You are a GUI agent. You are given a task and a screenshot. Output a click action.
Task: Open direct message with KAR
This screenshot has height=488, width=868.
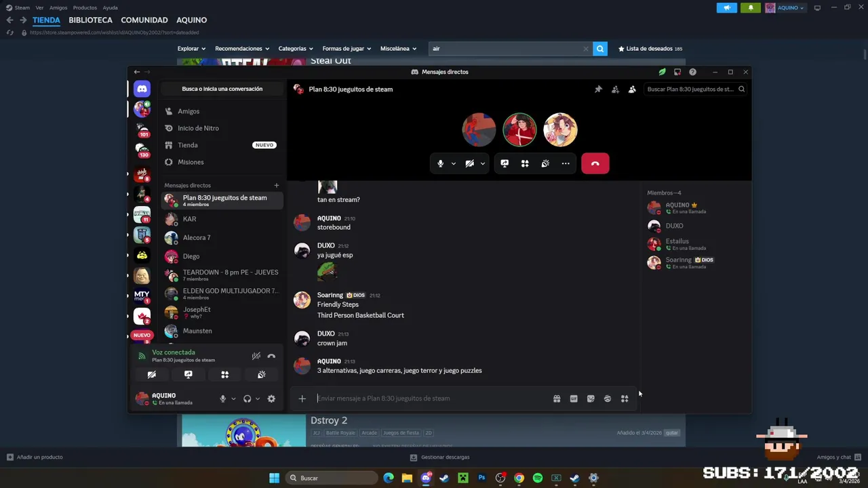[222, 219]
